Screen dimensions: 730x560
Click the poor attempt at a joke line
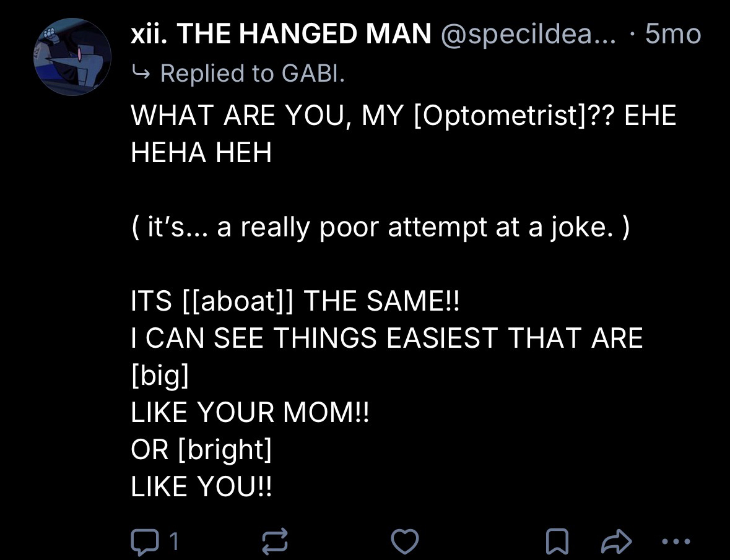pos(380,228)
